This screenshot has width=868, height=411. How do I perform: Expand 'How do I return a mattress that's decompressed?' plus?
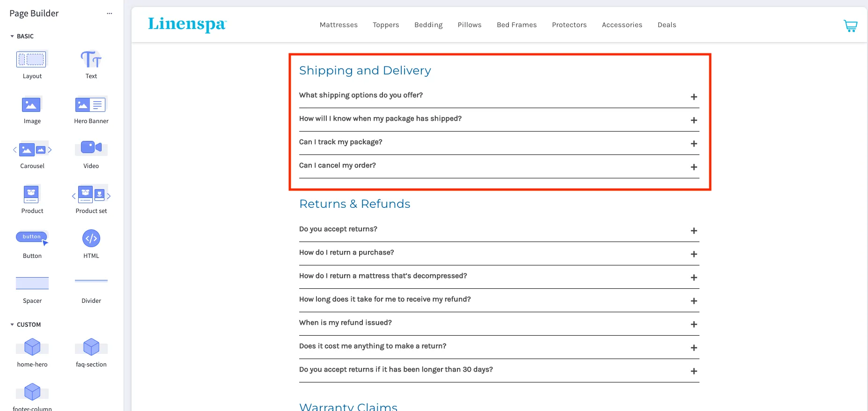(694, 278)
